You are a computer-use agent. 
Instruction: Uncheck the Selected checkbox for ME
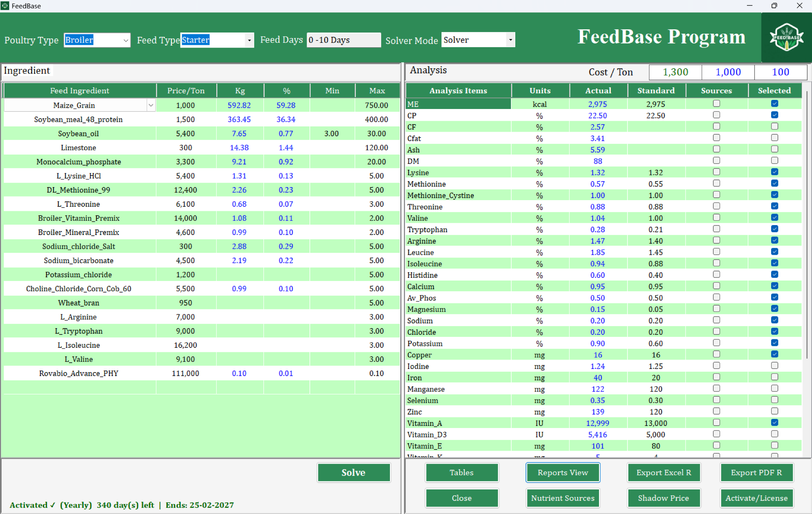(774, 103)
